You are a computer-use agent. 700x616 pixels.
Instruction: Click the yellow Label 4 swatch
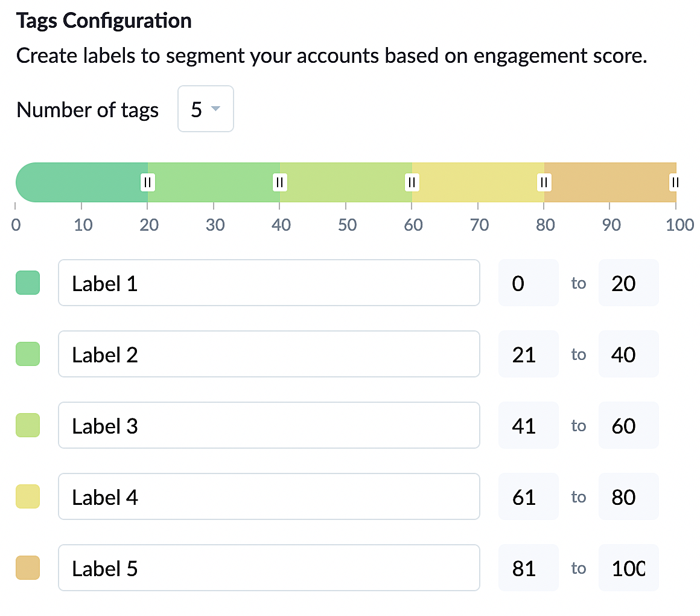coord(28,496)
